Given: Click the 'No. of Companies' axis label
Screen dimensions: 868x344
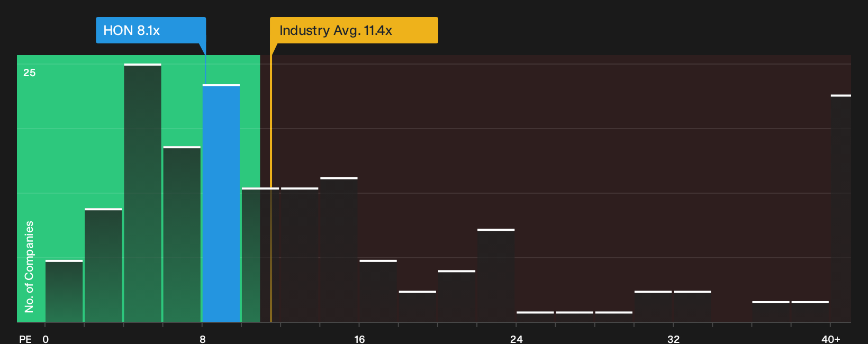Looking at the screenshot, I should pos(29,267).
